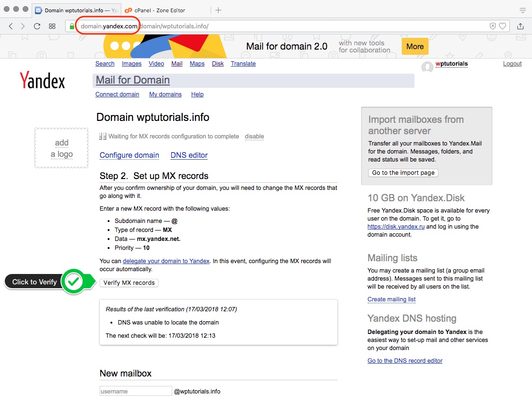The image size is (532, 402).
Task: Click the mail favicon on Domain tab
Action: 39,10
